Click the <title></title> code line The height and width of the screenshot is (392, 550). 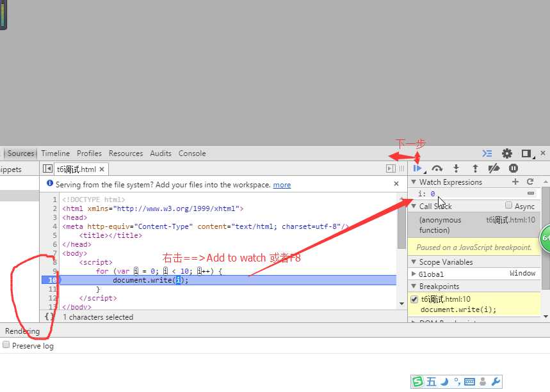coord(111,235)
